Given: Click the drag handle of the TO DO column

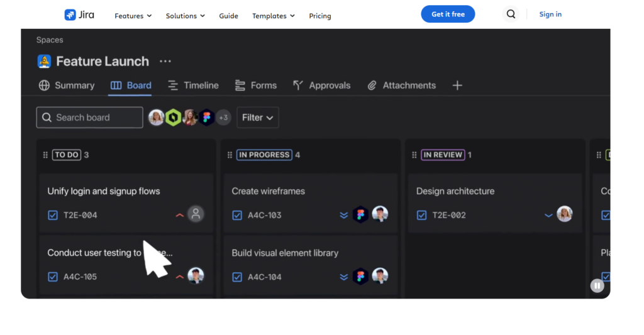Looking at the screenshot, I should pos(45,155).
